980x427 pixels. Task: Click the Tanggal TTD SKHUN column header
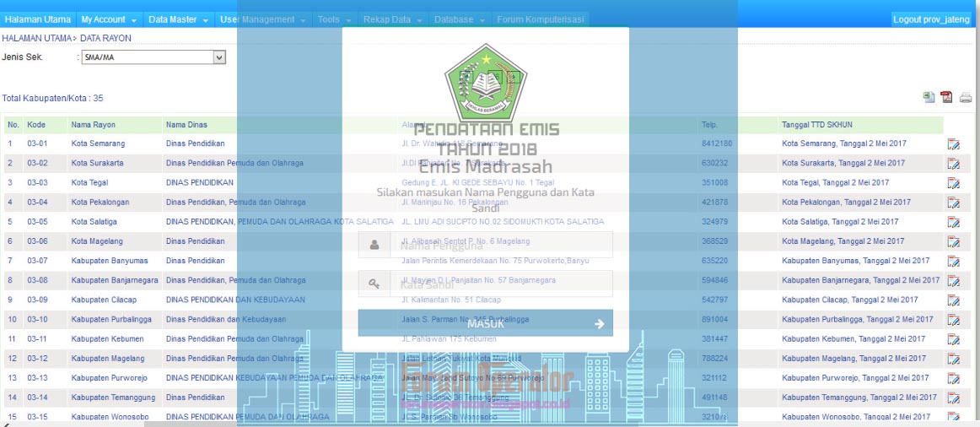817,125
